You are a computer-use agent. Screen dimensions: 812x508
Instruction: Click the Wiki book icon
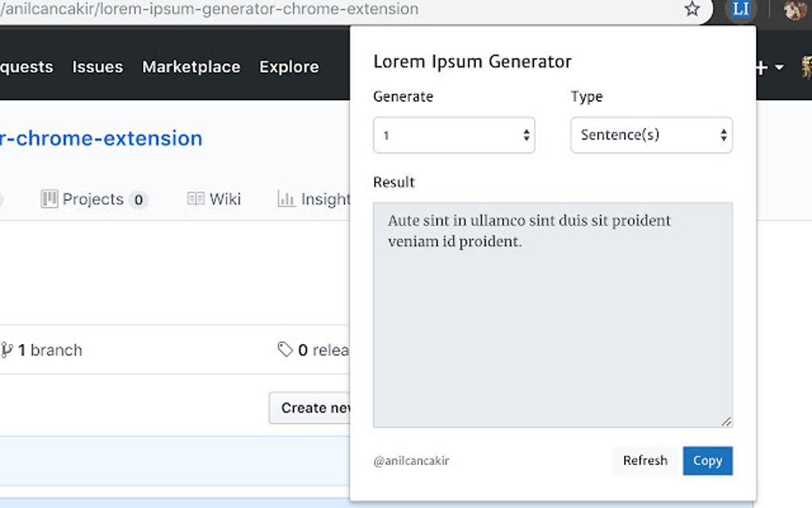pos(193,199)
